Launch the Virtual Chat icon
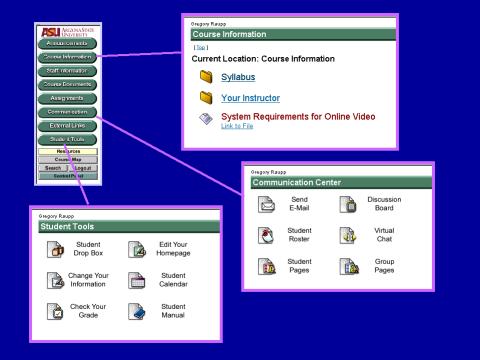Screen dimensions: 480x360 tap(348, 235)
